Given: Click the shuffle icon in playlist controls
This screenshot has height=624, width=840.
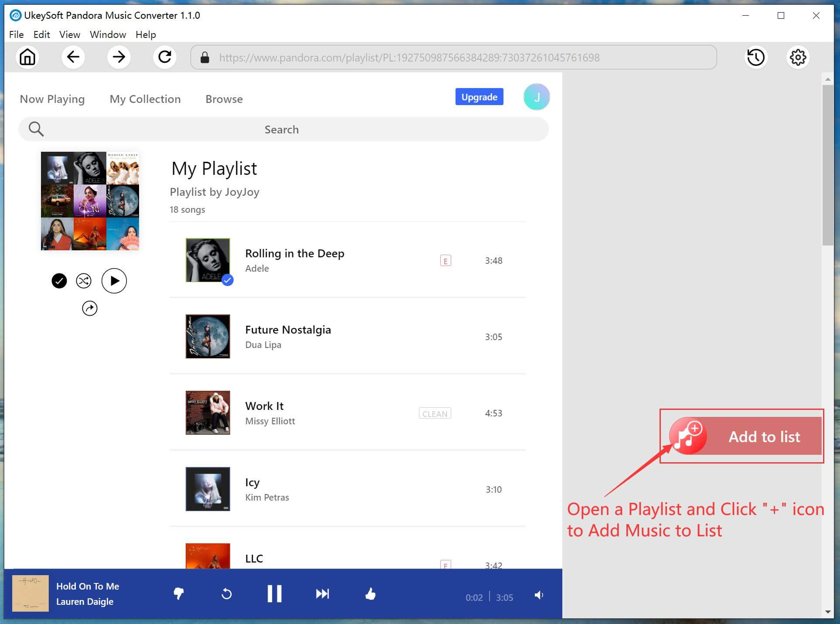Looking at the screenshot, I should [84, 280].
